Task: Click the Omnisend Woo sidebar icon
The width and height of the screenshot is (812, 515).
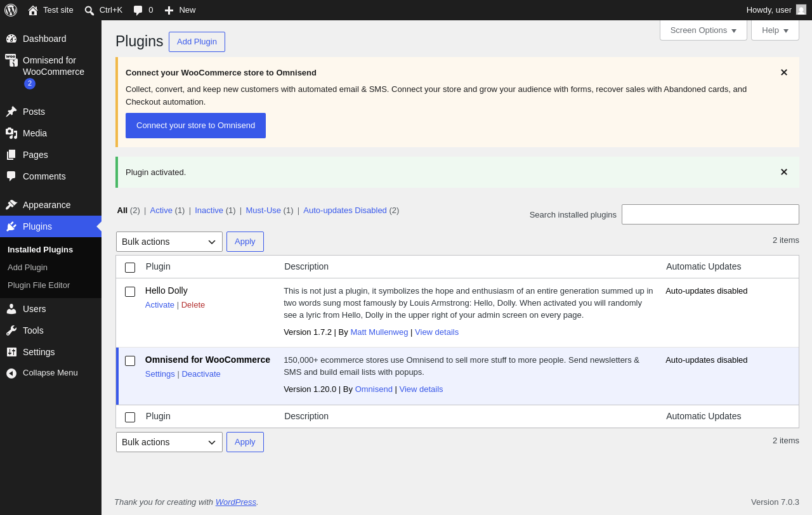Action: point(11,60)
